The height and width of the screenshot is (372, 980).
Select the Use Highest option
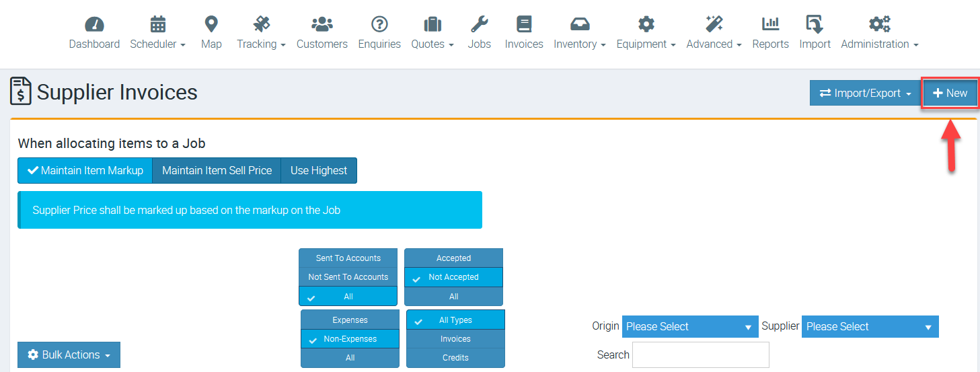click(x=319, y=171)
